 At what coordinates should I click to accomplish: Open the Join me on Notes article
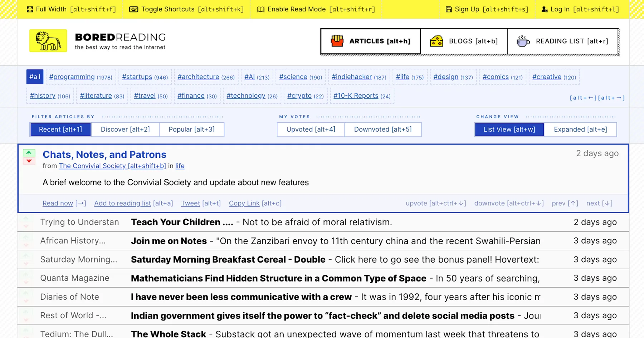pyautogui.click(x=169, y=241)
